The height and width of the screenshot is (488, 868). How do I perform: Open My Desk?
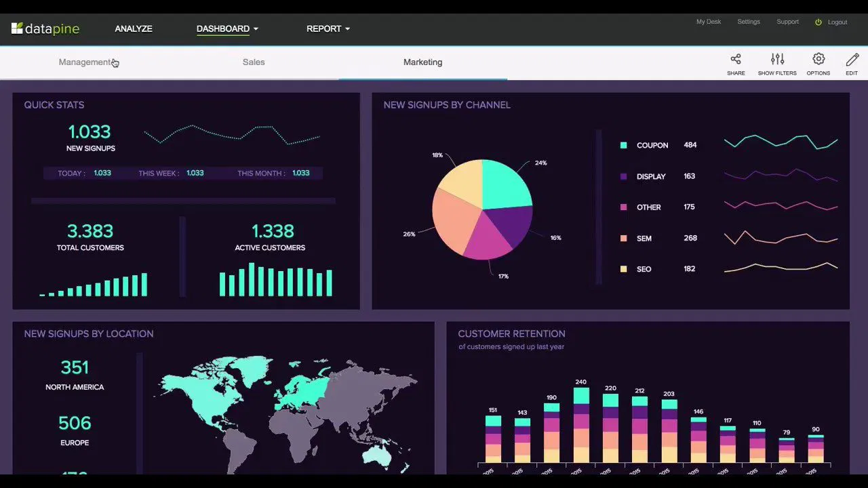coord(709,22)
